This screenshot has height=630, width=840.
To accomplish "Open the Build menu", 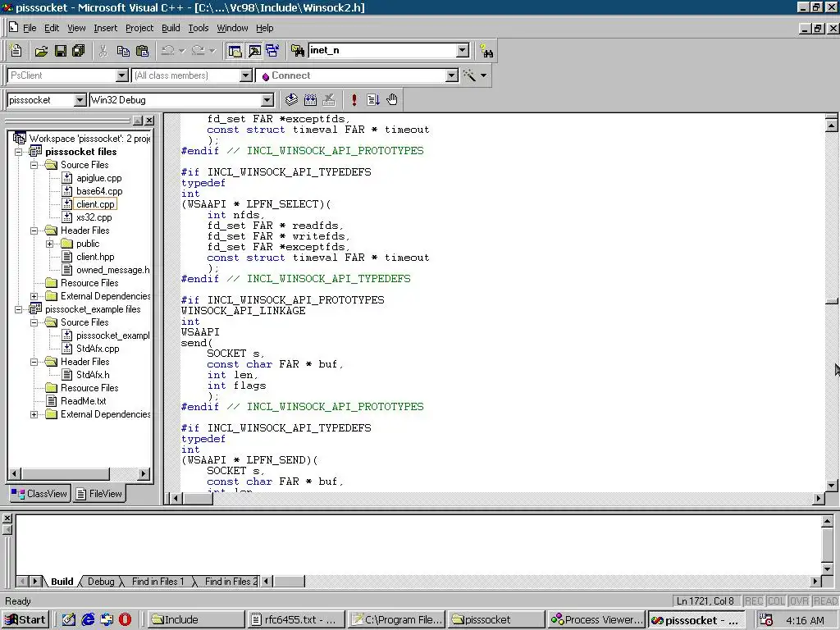I will coord(171,28).
